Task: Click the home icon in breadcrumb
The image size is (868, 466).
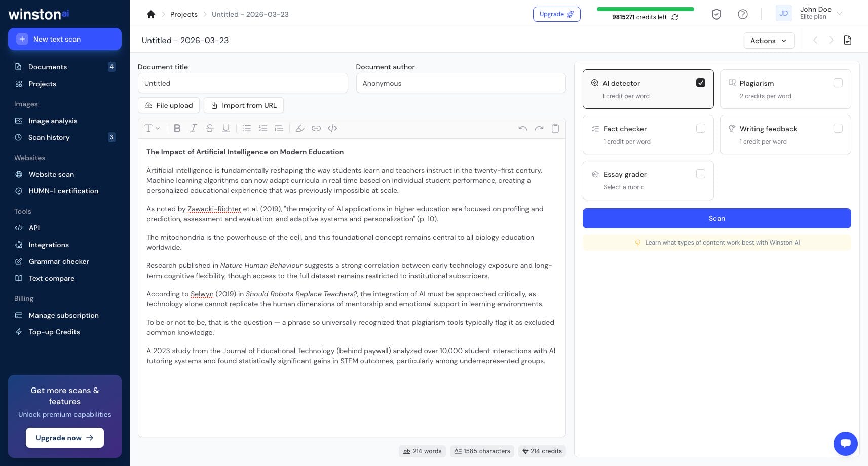Action: (151, 14)
